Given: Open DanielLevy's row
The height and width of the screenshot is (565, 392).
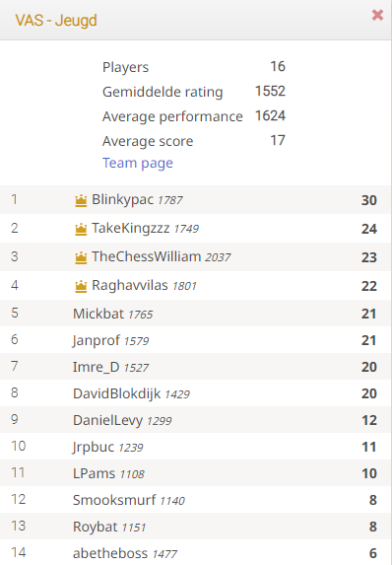Looking at the screenshot, I should tap(196, 420).
